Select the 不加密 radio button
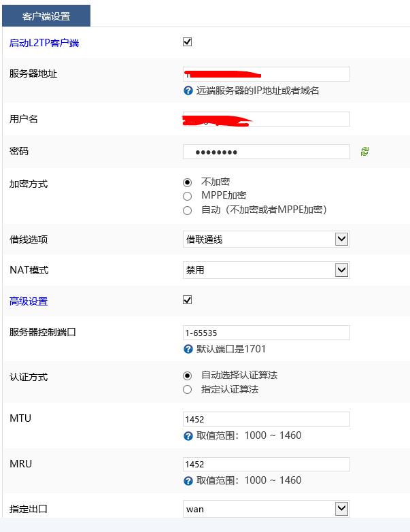The width and height of the screenshot is (410, 532). pyautogui.click(x=187, y=182)
